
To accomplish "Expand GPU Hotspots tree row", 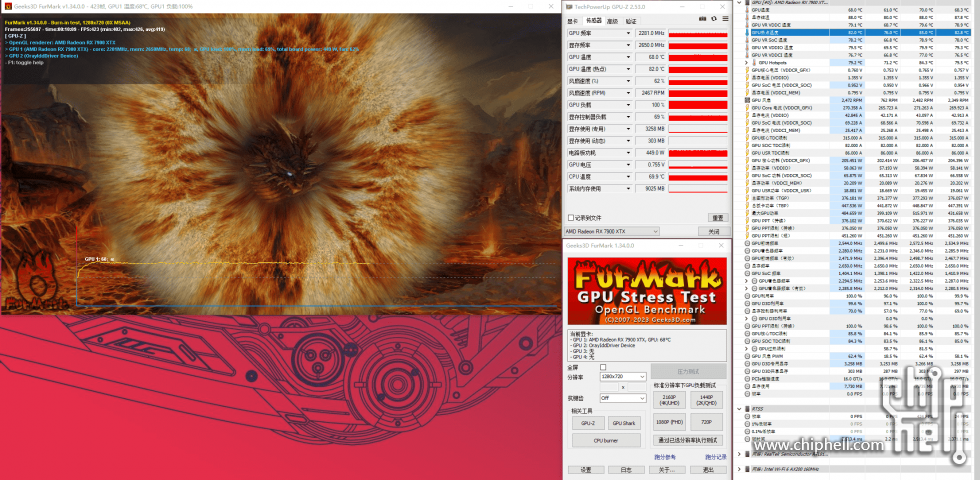I will (x=746, y=62).
